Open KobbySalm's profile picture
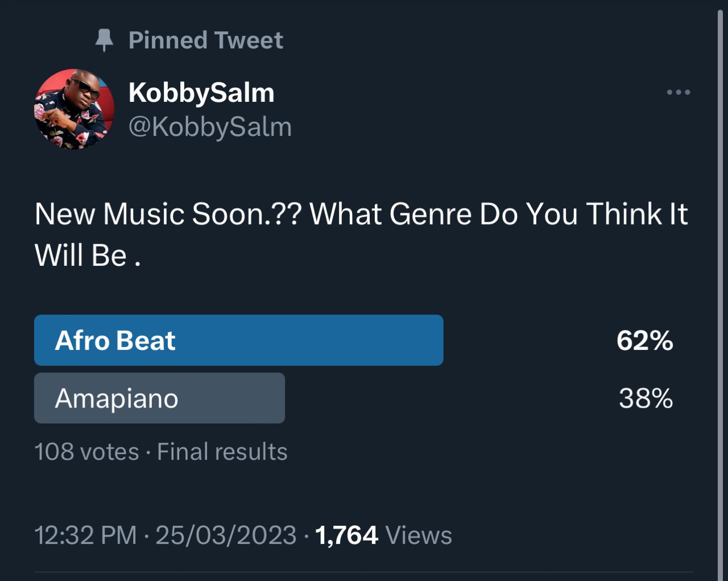The width and height of the screenshot is (728, 581). click(75, 109)
